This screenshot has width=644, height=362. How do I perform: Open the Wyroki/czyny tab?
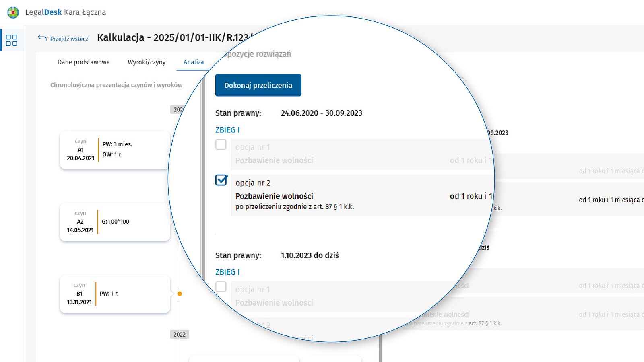(x=147, y=62)
